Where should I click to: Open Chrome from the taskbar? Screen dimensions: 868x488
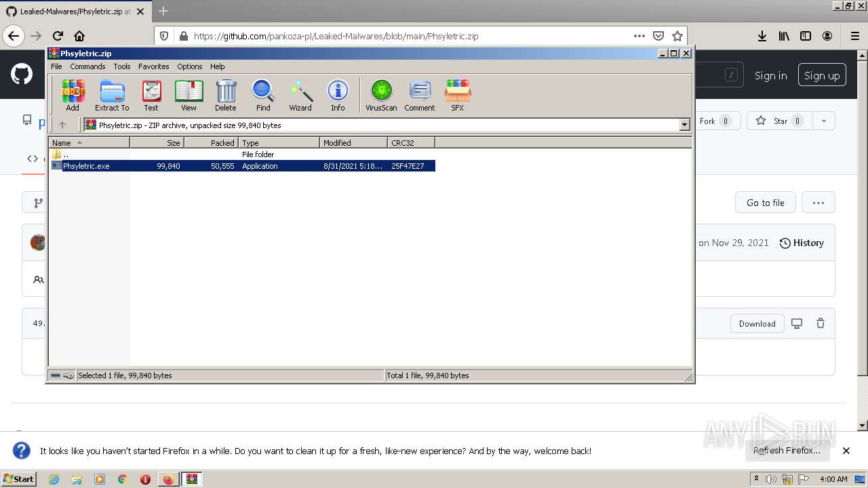tap(122, 479)
